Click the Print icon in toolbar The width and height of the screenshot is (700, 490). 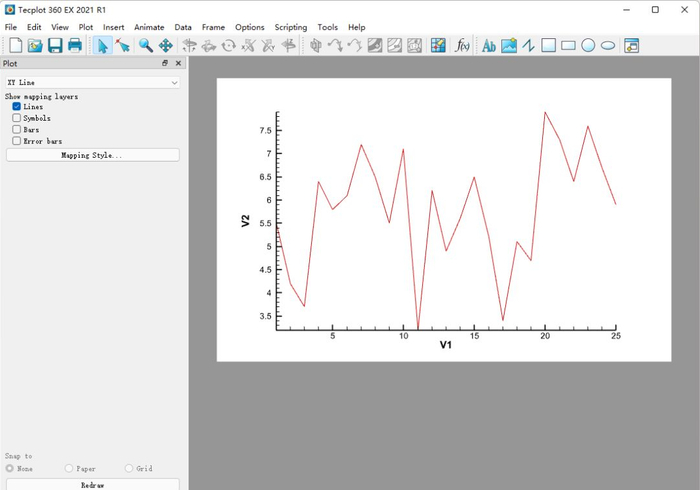75,45
